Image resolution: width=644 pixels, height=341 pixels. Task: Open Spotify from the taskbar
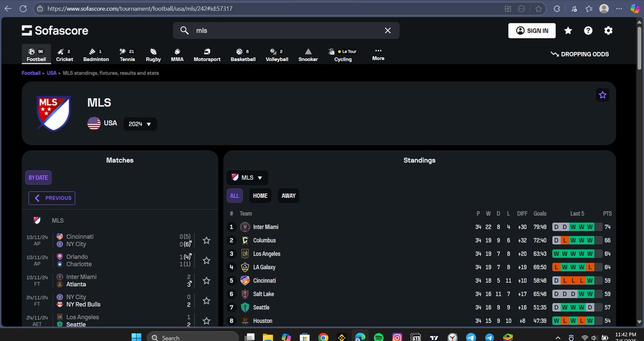coord(378,338)
